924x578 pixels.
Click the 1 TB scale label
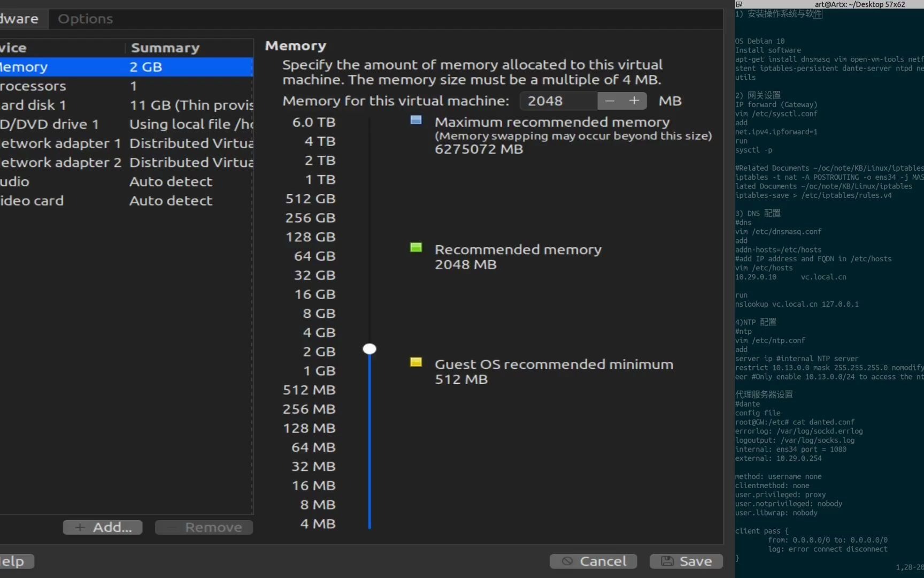(x=320, y=180)
